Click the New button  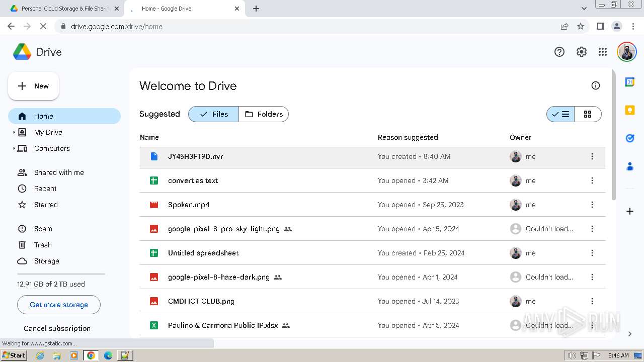(x=34, y=86)
